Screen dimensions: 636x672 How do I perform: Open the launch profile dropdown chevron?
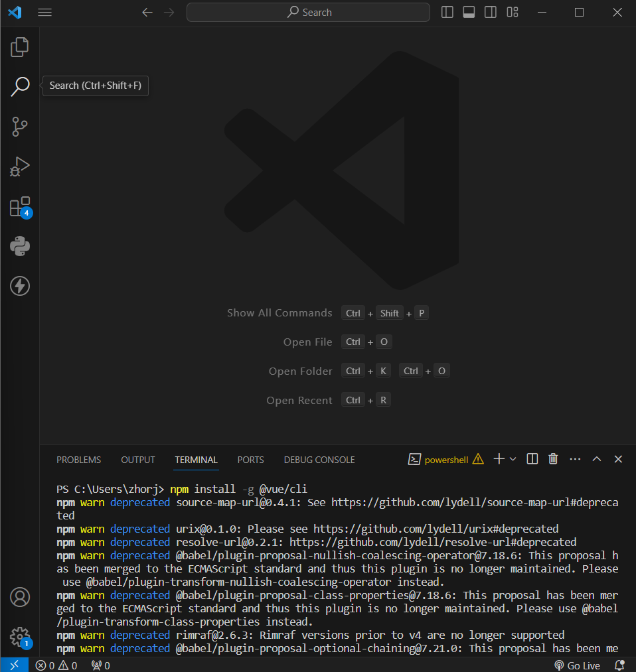[513, 460]
